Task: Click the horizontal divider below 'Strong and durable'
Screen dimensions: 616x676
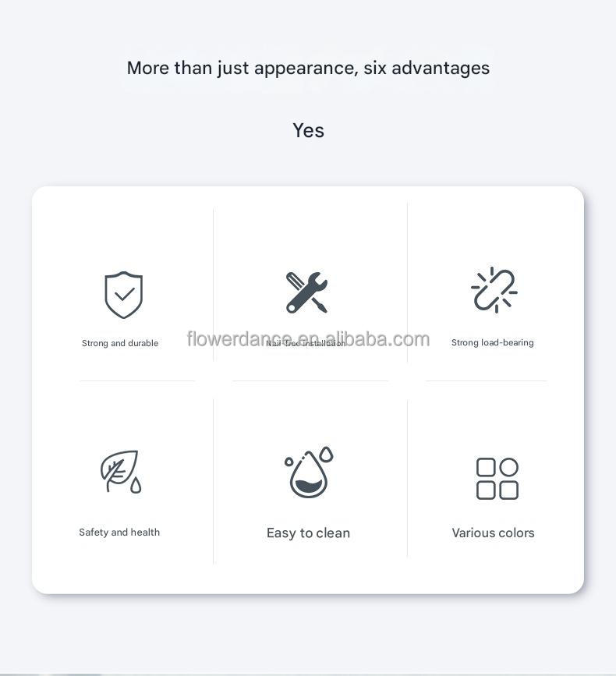Action: click(x=137, y=381)
